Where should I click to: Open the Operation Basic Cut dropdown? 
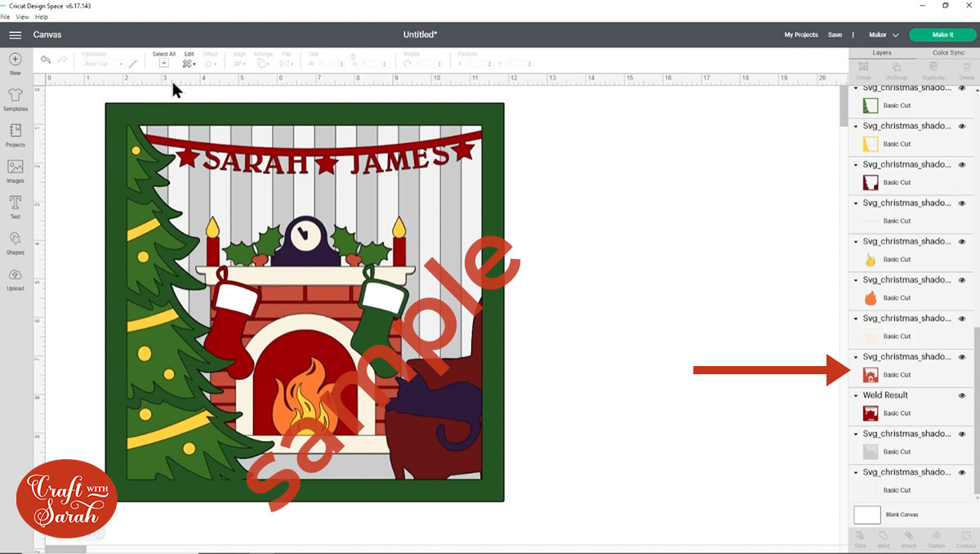pos(103,64)
